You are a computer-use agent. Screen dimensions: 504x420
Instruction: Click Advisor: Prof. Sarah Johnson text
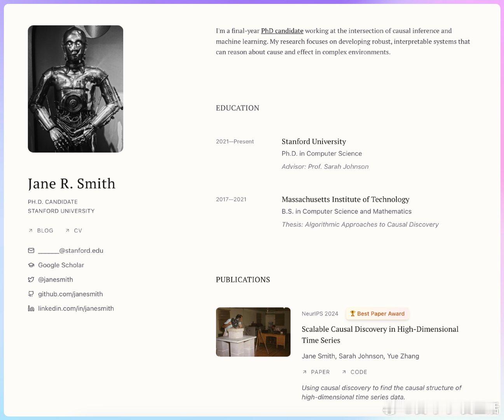(x=325, y=166)
